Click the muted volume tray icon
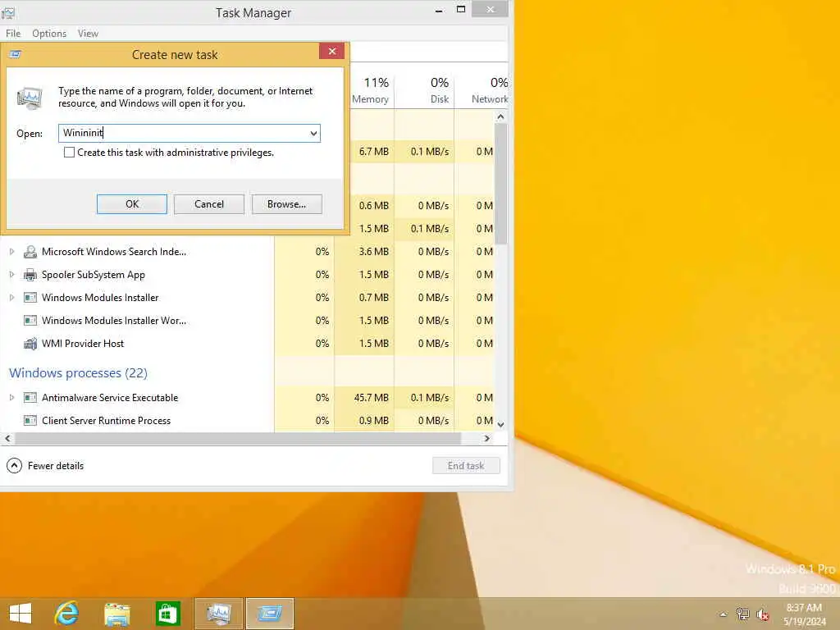The height and width of the screenshot is (630, 840). 763,614
